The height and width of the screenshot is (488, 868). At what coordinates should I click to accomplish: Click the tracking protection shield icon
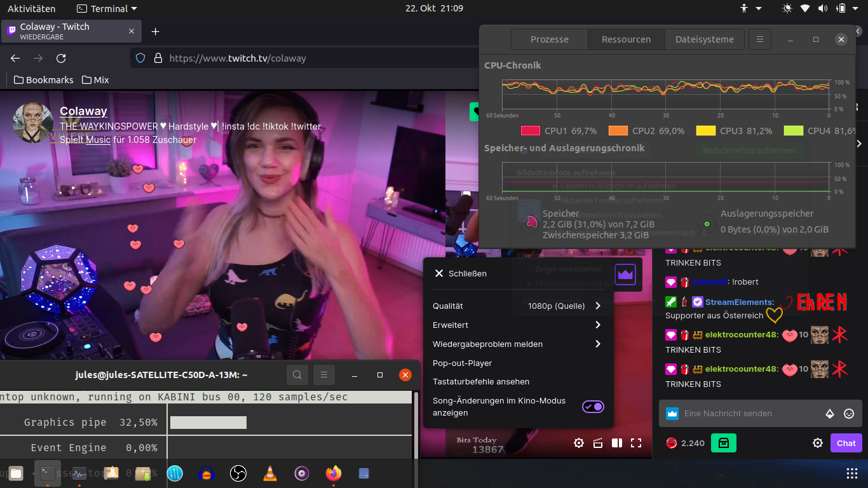[x=141, y=58]
